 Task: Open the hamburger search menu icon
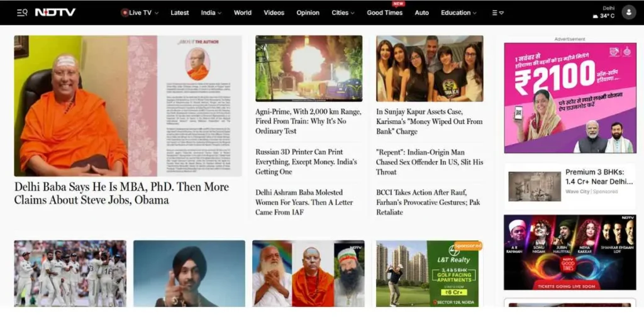coord(22,13)
